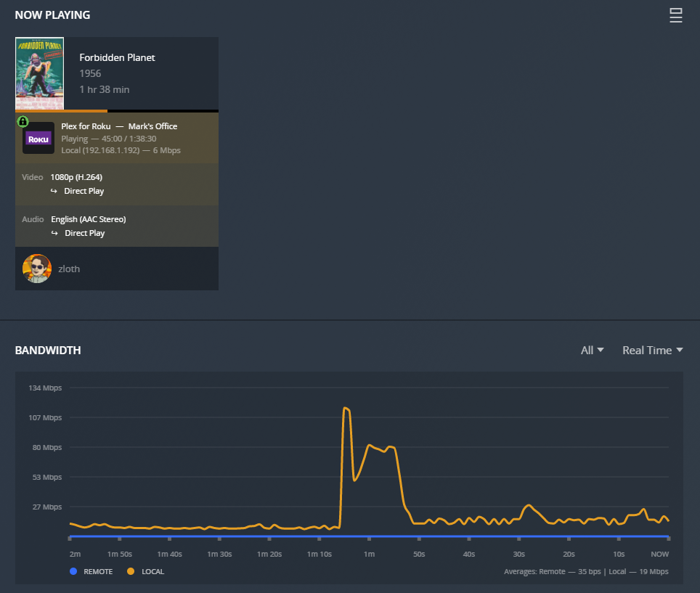The image size is (700, 593).
Task: Click the orange playback progress bar
Action: click(62, 111)
